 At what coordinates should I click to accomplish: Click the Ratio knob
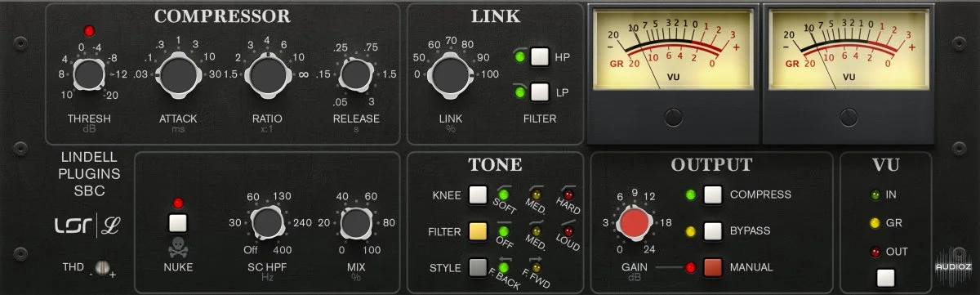[268, 75]
